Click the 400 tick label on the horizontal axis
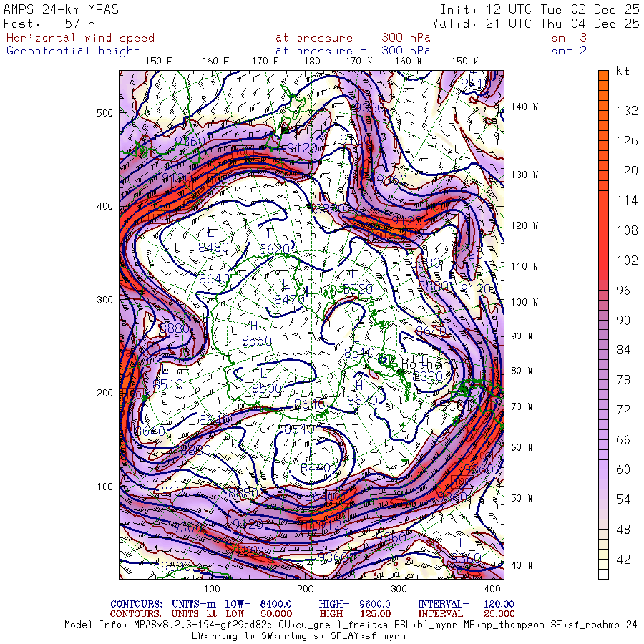 click(492, 589)
